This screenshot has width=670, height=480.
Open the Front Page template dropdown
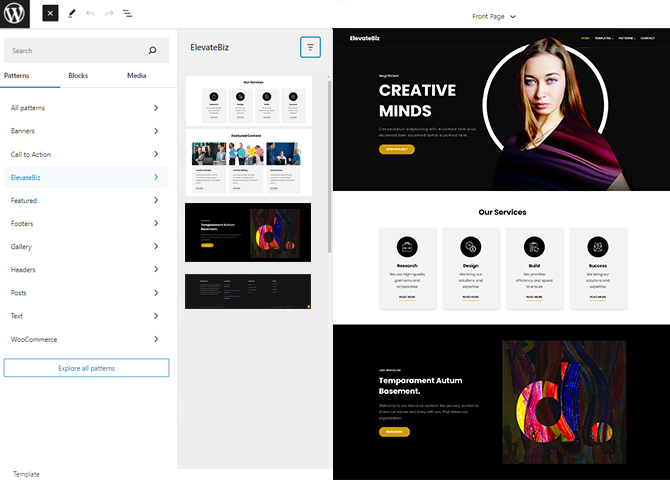pyautogui.click(x=500, y=17)
